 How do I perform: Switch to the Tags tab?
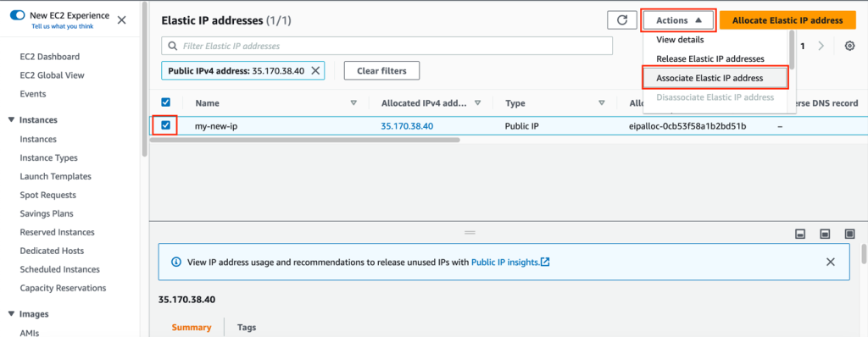click(247, 328)
